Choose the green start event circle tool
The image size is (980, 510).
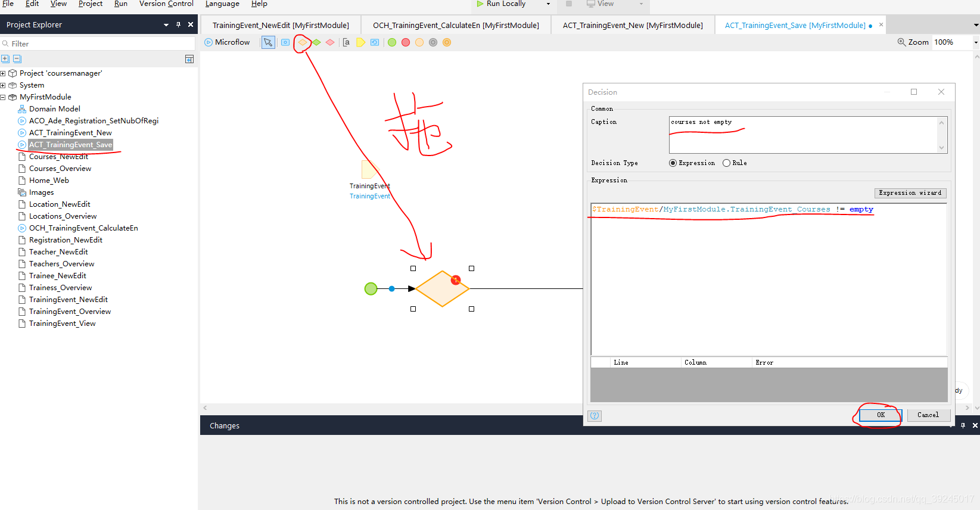point(392,42)
